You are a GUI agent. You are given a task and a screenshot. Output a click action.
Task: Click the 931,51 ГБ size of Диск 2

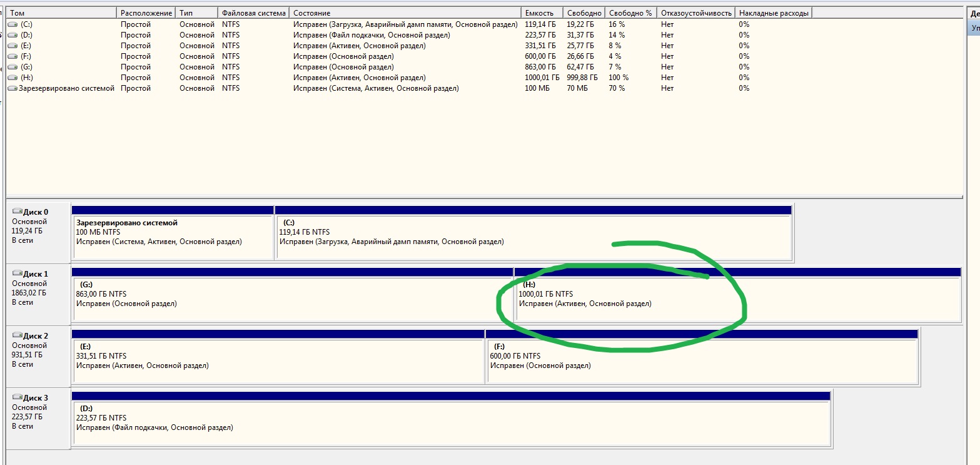[28, 355]
